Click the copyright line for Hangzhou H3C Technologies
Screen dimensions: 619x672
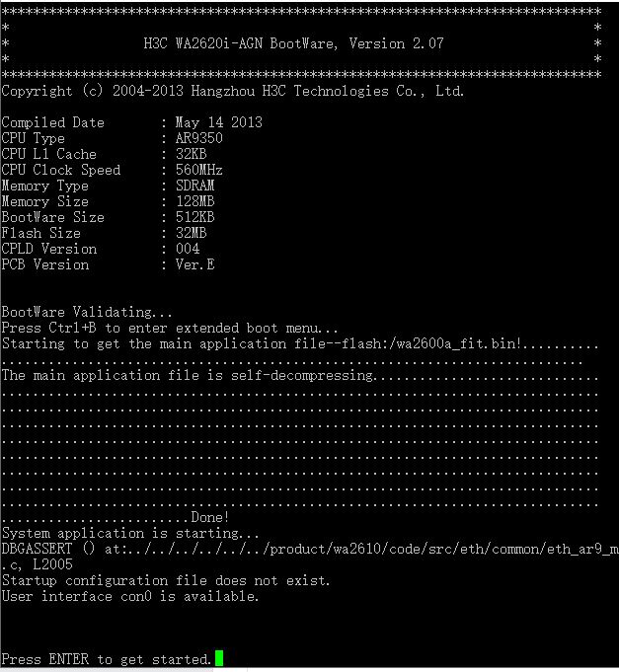tap(233, 91)
